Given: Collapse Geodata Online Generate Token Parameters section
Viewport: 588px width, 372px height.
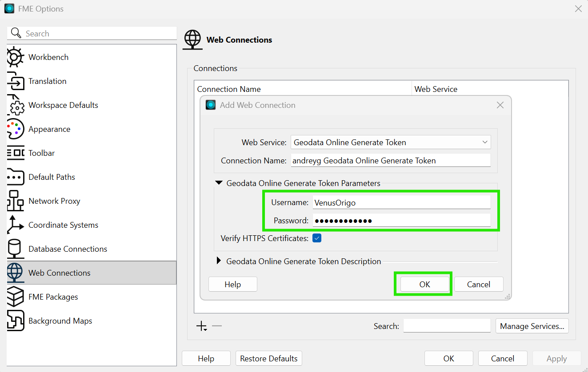Looking at the screenshot, I should pyautogui.click(x=219, y=183).
